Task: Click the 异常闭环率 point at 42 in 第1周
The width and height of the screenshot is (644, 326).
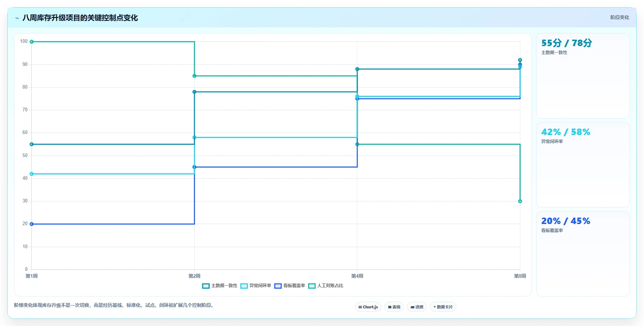Action: (32, 174)
